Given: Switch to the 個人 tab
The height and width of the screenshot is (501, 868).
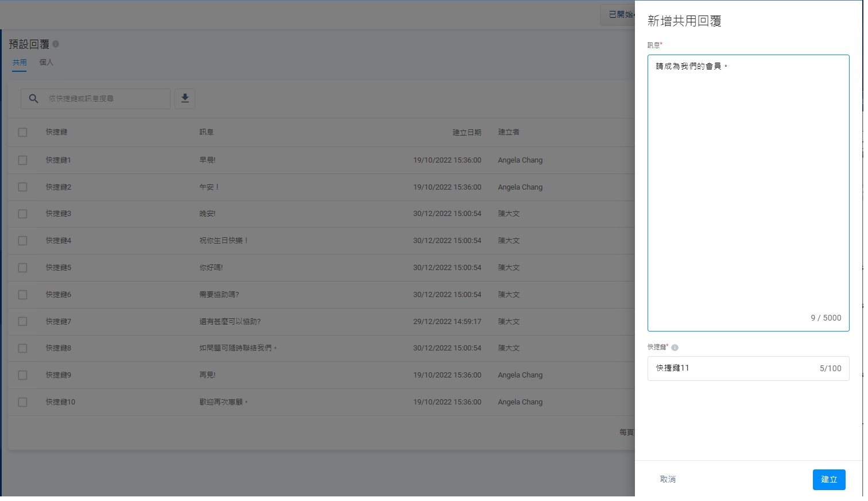Looking at the screenshot, I should point(46,62).
